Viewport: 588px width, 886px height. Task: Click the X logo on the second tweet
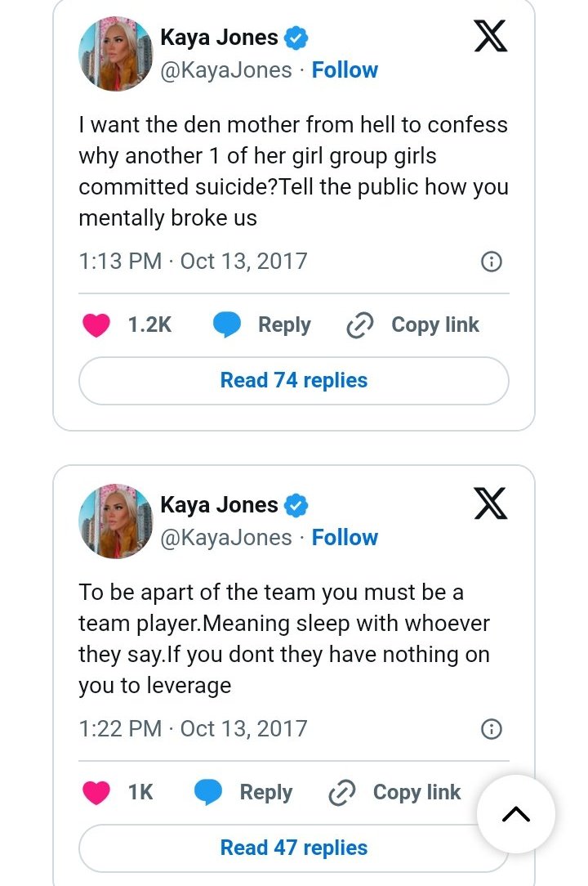tap(490, 503)
